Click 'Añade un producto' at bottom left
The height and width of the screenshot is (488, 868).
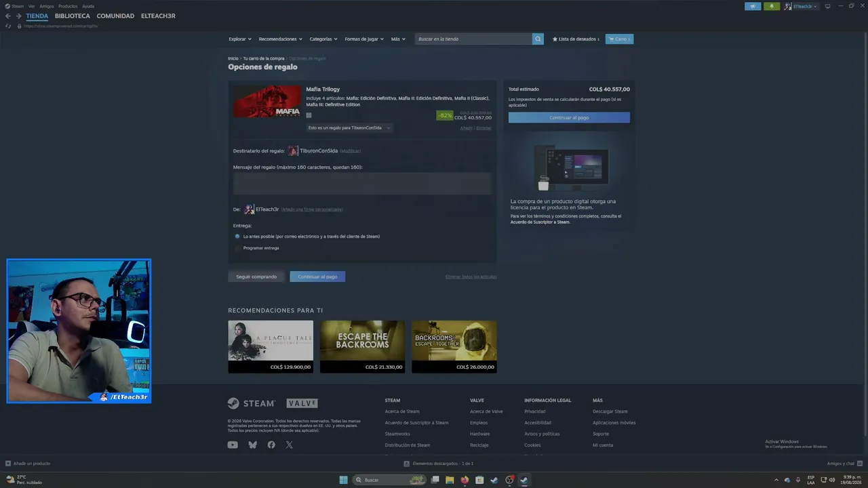click(x=28, y=464)
